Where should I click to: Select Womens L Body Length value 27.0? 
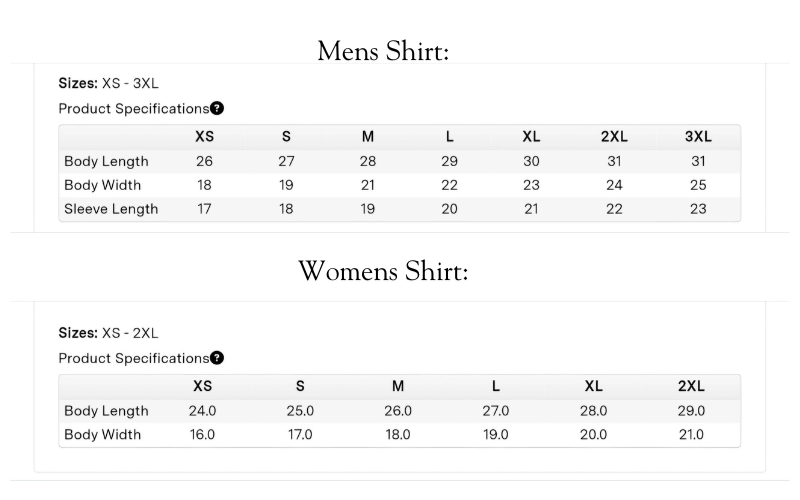pos(496,410)
